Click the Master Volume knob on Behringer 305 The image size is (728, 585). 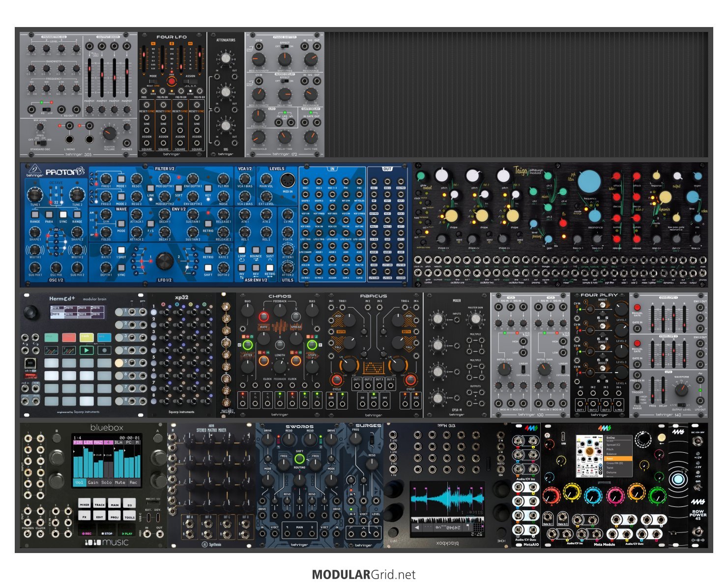[110, 133]
